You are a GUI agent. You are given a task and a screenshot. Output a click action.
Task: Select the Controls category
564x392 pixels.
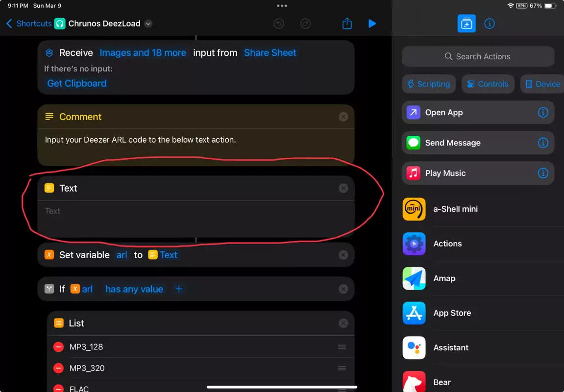488,84
